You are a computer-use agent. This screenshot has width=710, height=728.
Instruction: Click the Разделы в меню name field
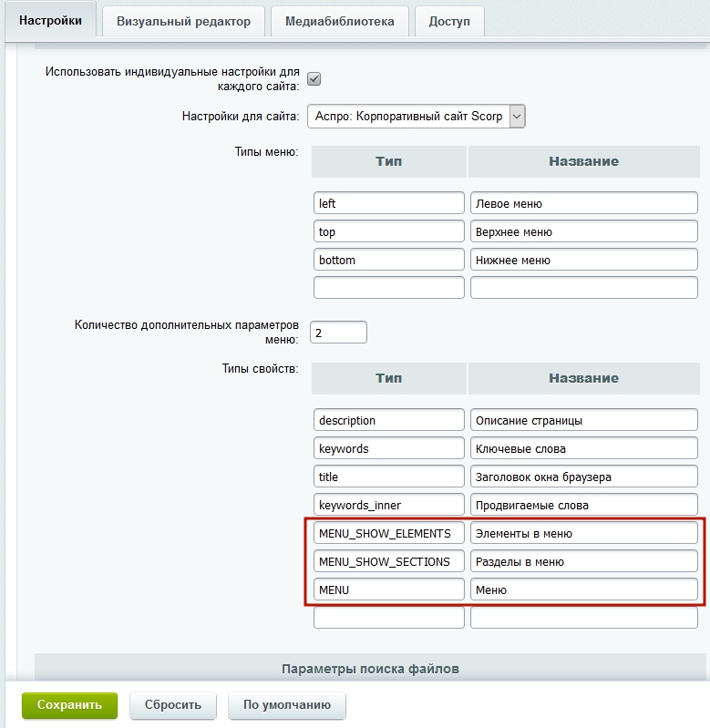(x=583, y=561)
